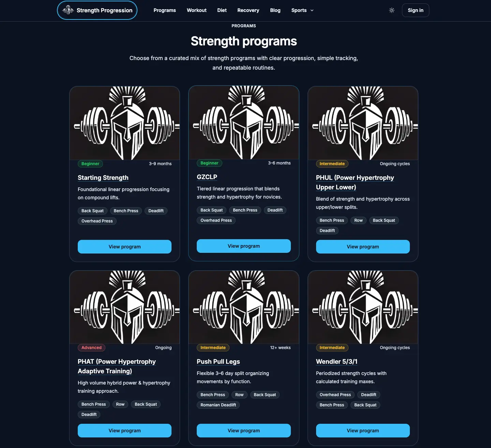The height and width of the screenshot is (448, 491).
Task: Click the Starting Strength helmet barbell image
Action: point(124,123)
